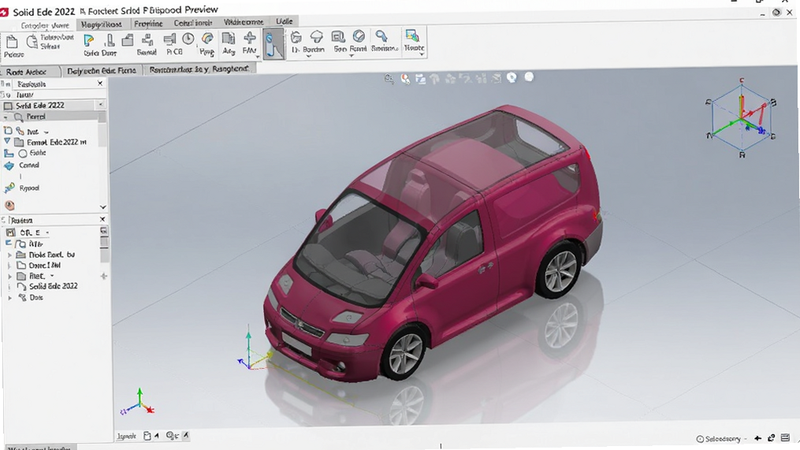Click the page icon right of 'Jgmain'
This screenshot has width=800, height=450.
147,436
